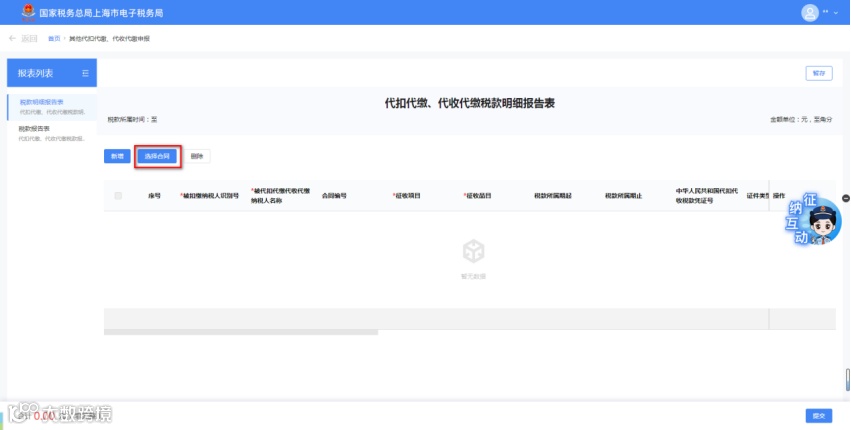The height and width of the screenshot is (430, 851).
Task: Click the table horizontal scrollbar
Action: 241,332
